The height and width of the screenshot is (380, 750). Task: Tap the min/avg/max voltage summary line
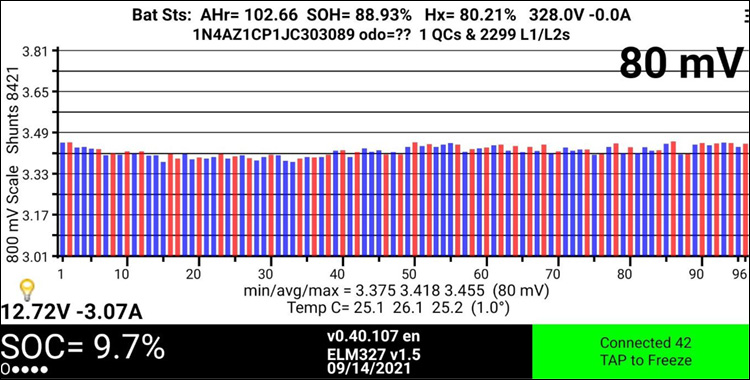pyautogui.click(x=396, y=291)
